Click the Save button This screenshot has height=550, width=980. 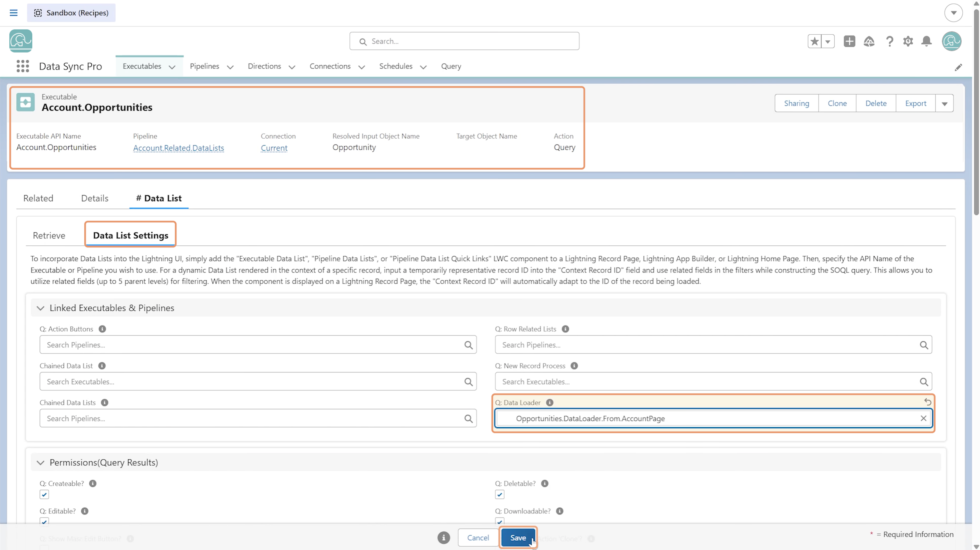[518, 538]
